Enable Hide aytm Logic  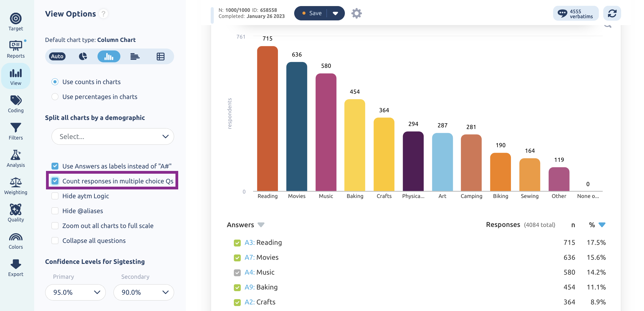click(55, 196)
